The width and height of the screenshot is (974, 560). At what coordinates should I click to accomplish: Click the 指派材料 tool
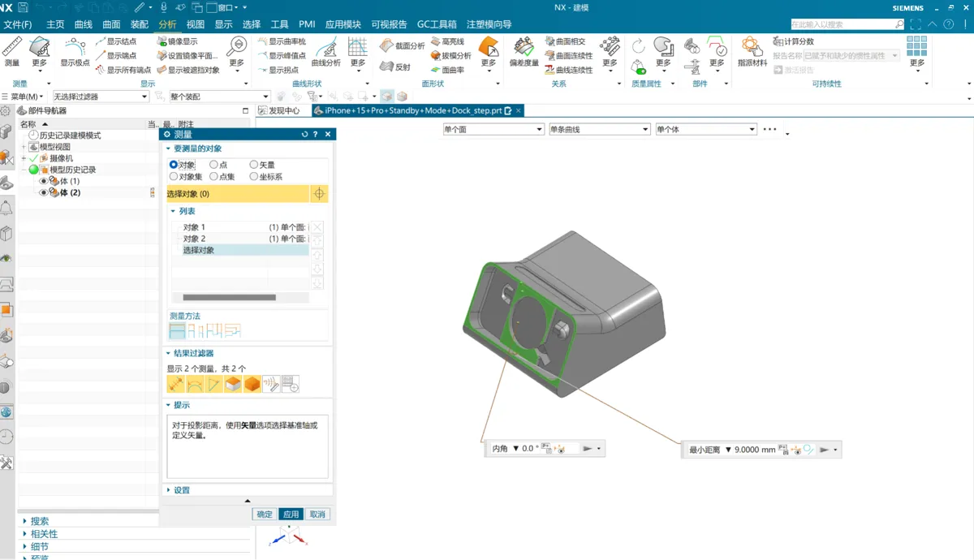point(752,53)
